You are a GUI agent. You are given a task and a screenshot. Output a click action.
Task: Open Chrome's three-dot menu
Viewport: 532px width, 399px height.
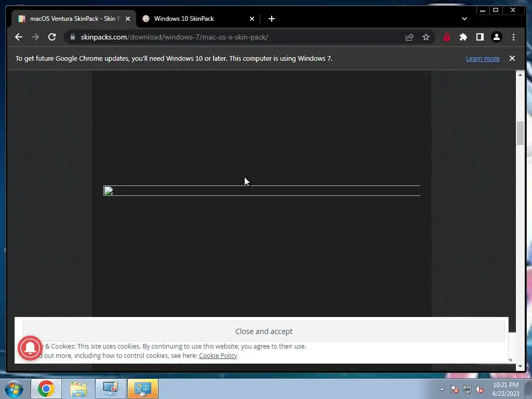514,37
